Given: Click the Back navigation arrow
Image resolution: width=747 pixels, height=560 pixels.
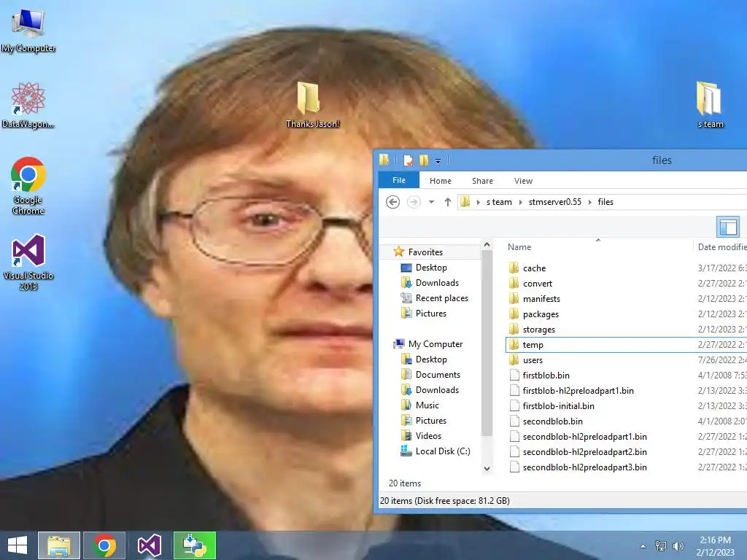Looking at the screenshot, I should (x=392, y=202).
